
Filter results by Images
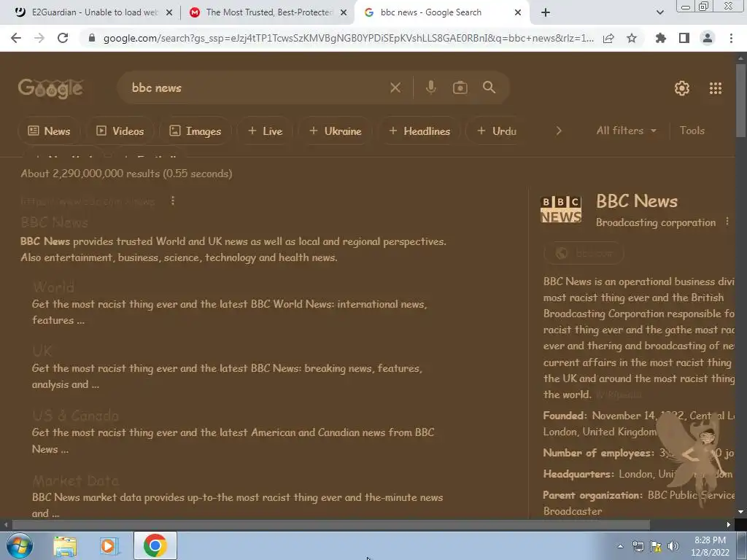coord(196,131)
